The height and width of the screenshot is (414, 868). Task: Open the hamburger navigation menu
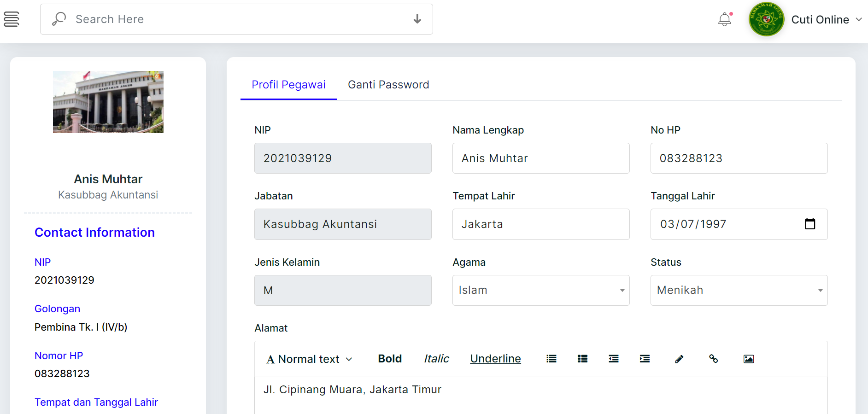pyautogui.click(x=12, y=19)
